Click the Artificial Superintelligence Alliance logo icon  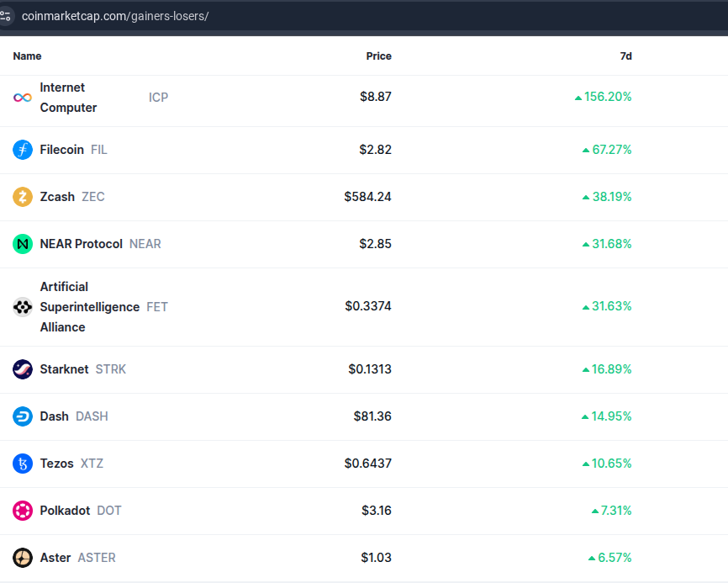coord(23,307)
